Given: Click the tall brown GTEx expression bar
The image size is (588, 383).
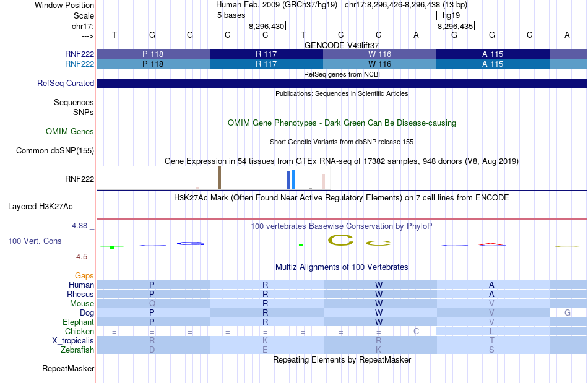Looking at the screenshot, I should point(219,178).
